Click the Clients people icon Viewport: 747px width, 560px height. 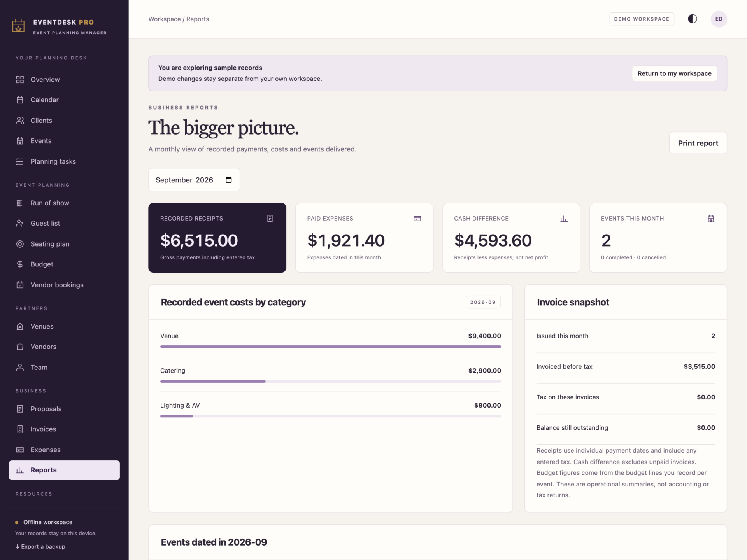20,121
